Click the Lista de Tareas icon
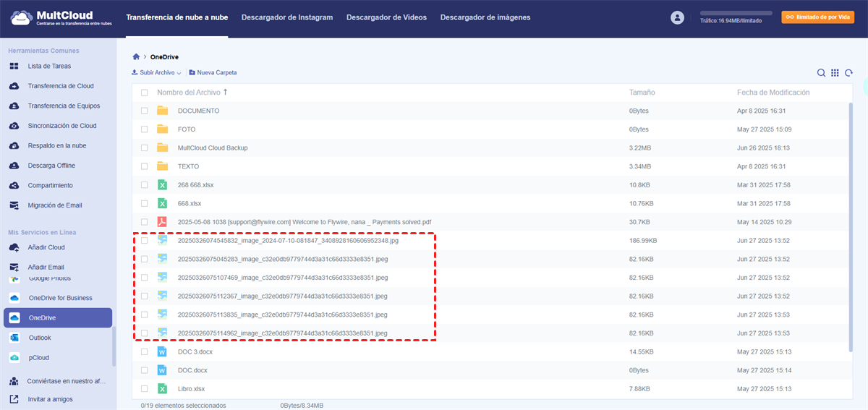The image size is (868, 410). (x=14, y=66)
